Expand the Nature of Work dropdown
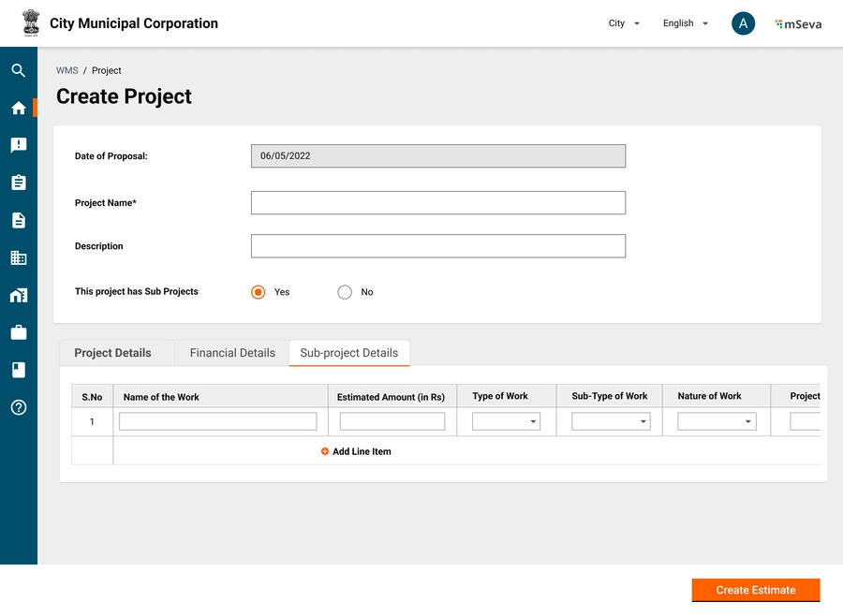Viewport: 843px width, 616px height. coord(717,422)
